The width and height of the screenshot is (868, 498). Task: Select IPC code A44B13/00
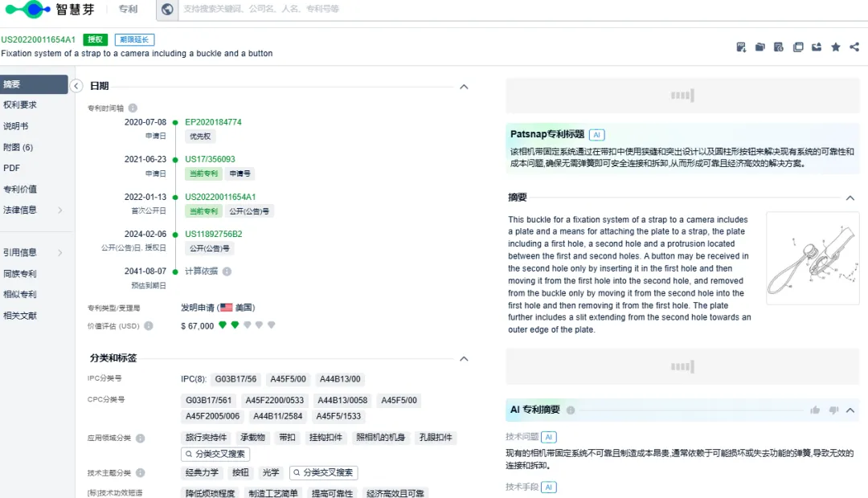tap(340, 380)
